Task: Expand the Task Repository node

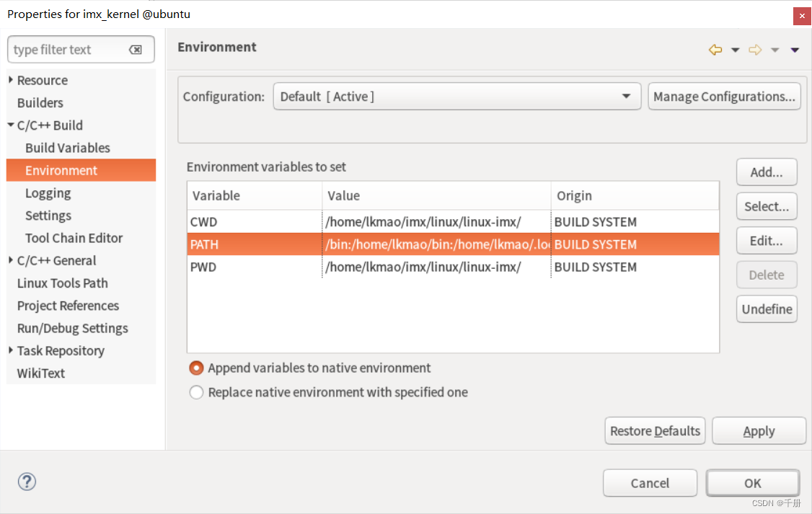Action: 11,350
